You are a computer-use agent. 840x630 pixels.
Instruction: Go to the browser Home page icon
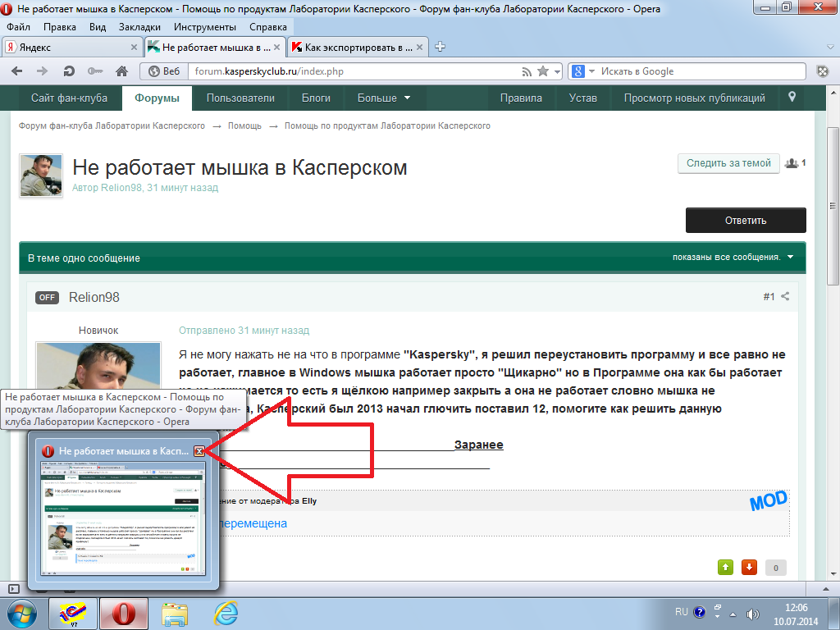point(121,71)
